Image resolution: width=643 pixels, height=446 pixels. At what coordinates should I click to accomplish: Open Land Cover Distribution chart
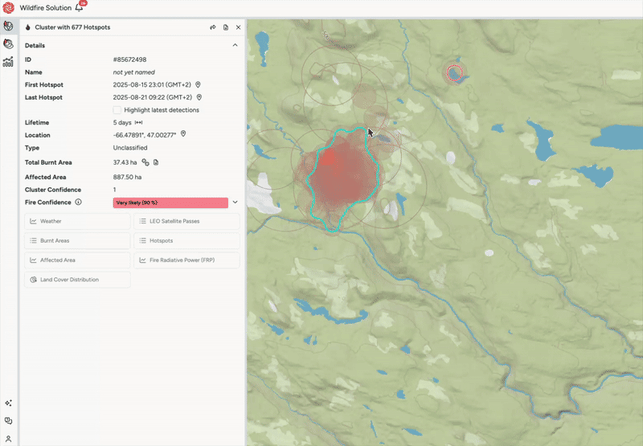(78, 280)
